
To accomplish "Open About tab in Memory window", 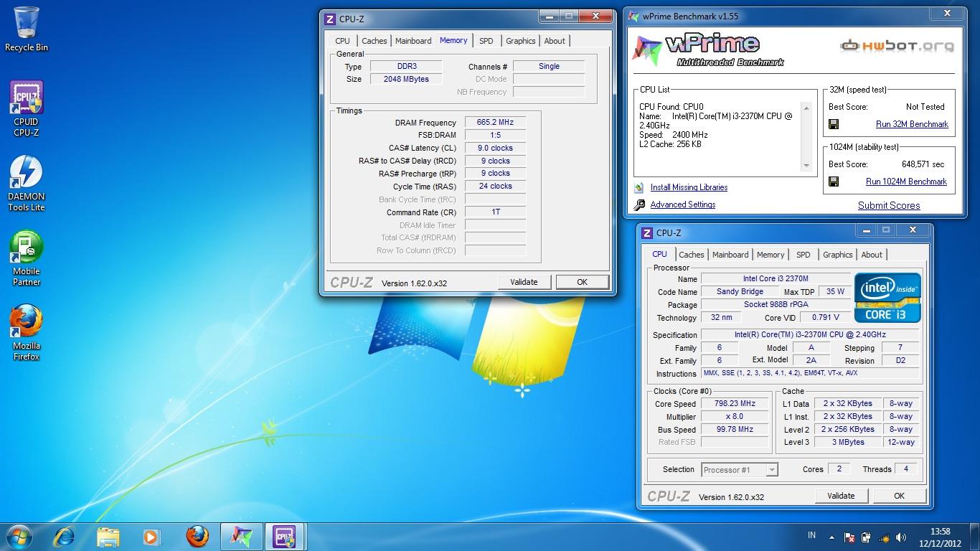I will click(555, 41).
